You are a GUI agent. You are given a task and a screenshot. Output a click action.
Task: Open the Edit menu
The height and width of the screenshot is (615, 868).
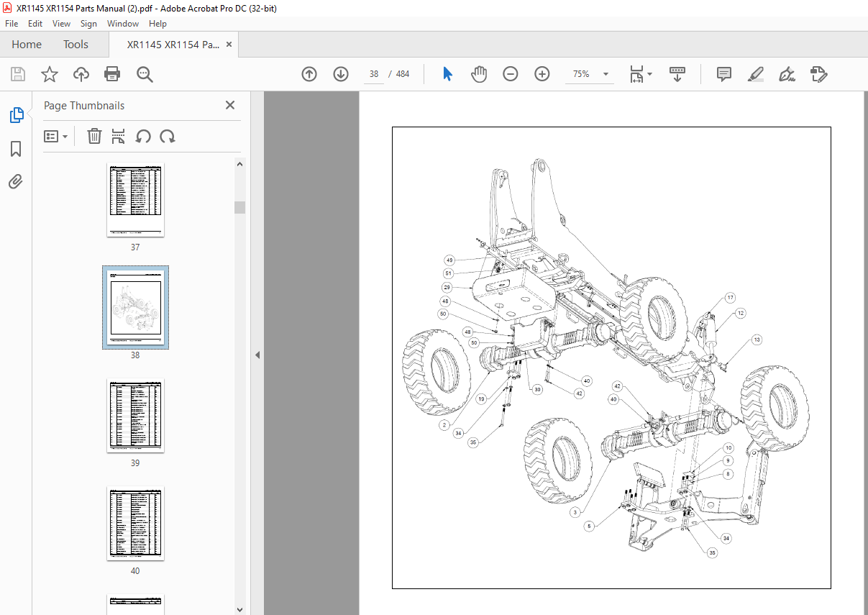point(35,24)
